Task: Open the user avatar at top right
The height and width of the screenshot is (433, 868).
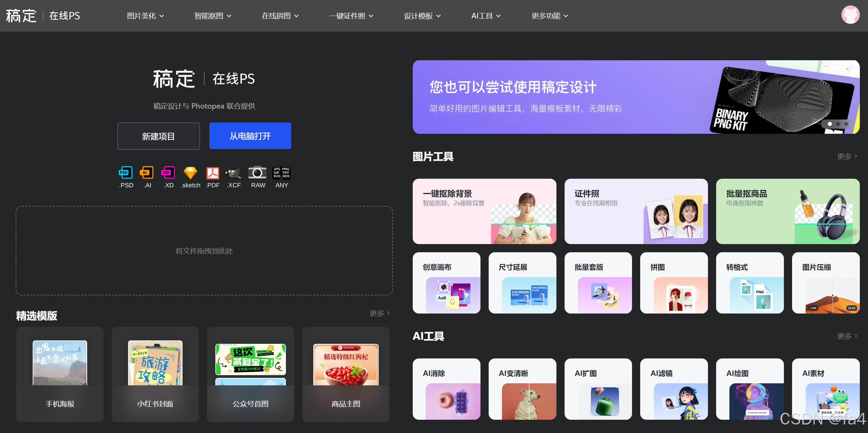Action: [x=850, y=15]
